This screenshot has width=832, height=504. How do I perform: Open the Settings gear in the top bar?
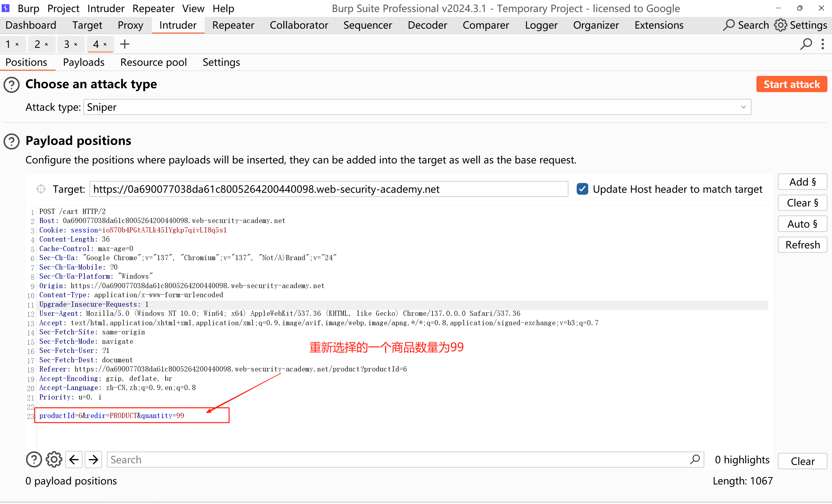coord(781,25)
